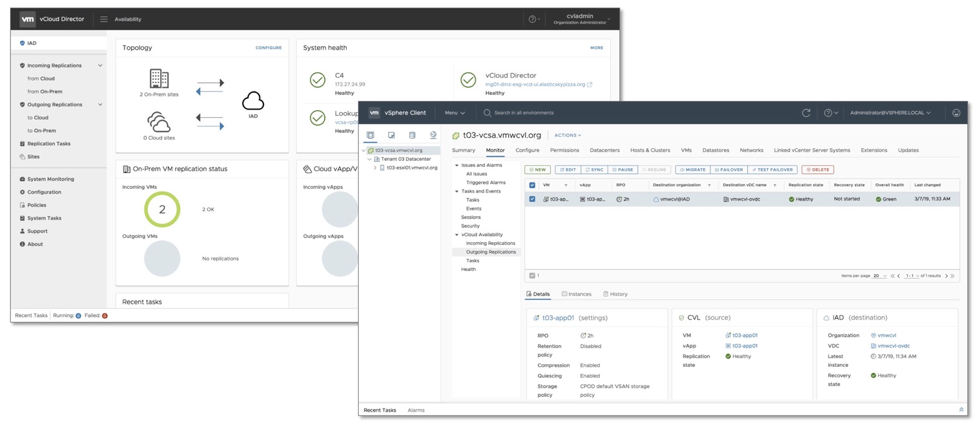Screen dimensions: 980x431
Task: Switch to the Networking inventory view icon
Action: tap(433, 135)
